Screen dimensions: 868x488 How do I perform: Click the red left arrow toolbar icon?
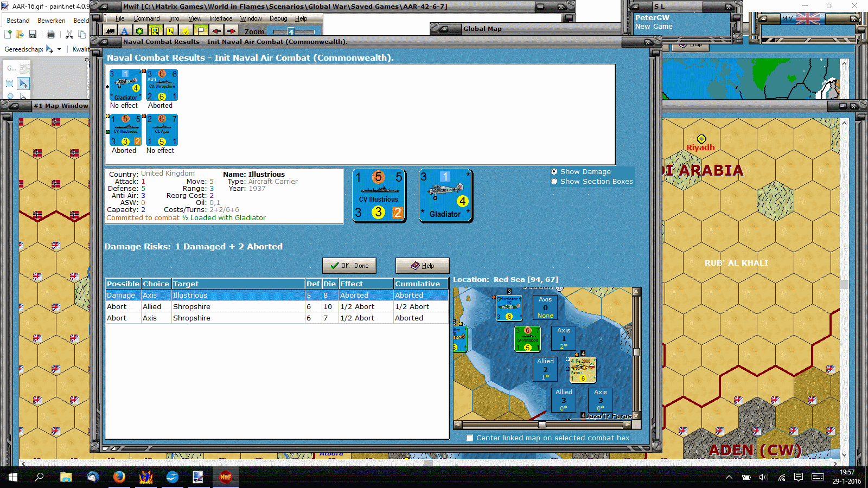[x=216, y=31]
